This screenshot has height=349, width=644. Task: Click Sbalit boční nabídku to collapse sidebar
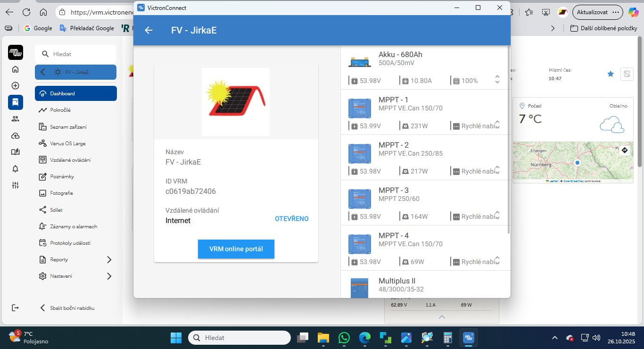click(68, 308)
